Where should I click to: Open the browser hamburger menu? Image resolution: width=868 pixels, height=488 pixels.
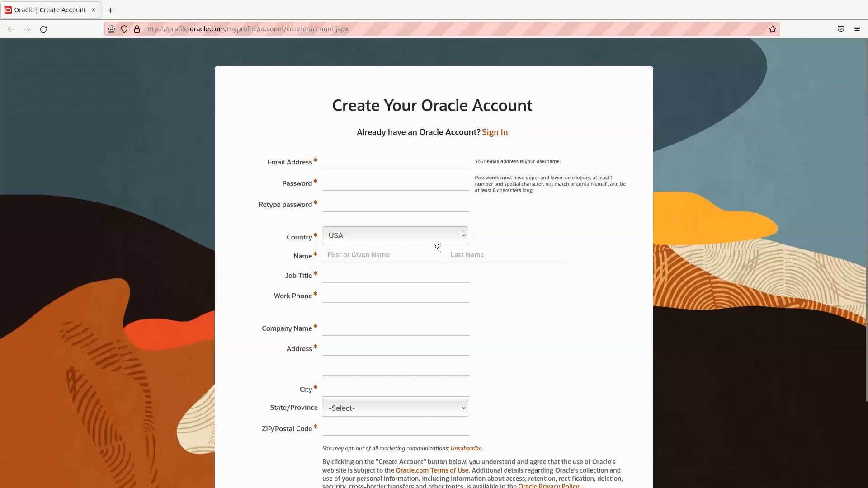pos(857,28)
